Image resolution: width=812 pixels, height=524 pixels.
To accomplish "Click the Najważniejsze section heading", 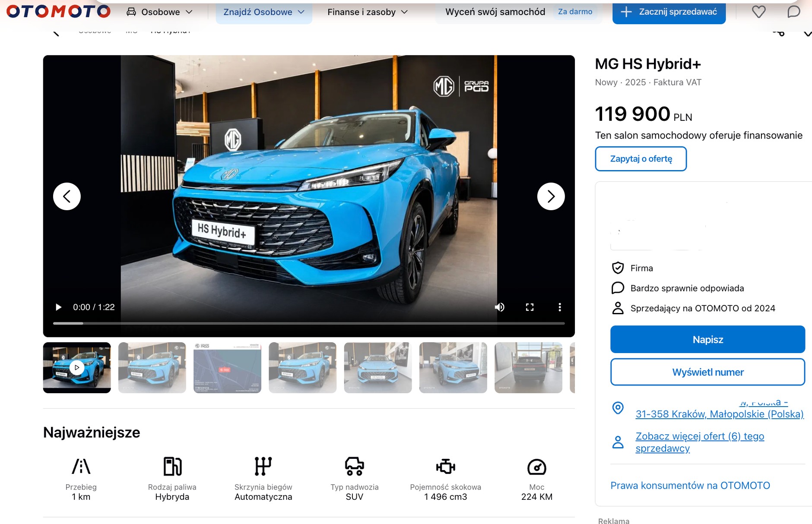I will [92, 432].
